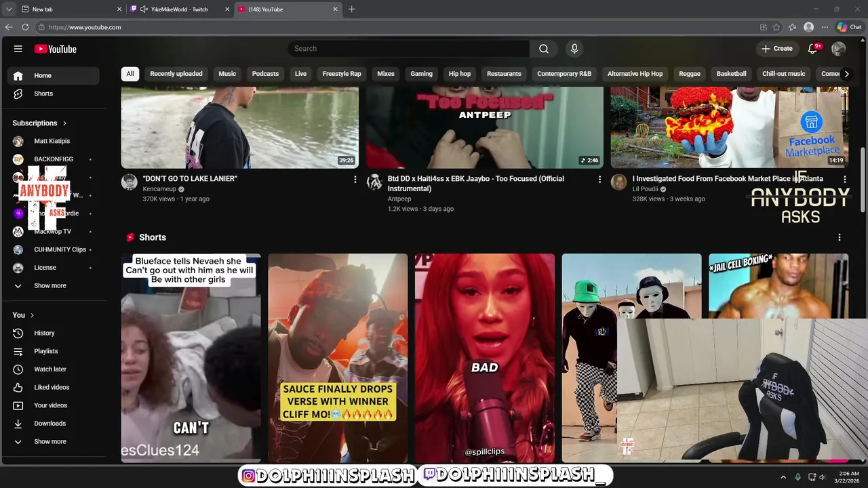
Task: Go to Home in sidebar
Action: 54,75
